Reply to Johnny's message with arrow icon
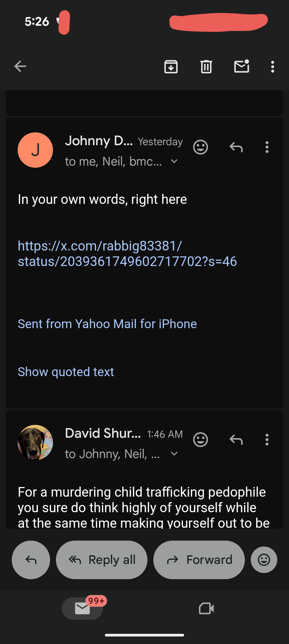The width and height of the screenshot is (289, 644). click(236, 147)
